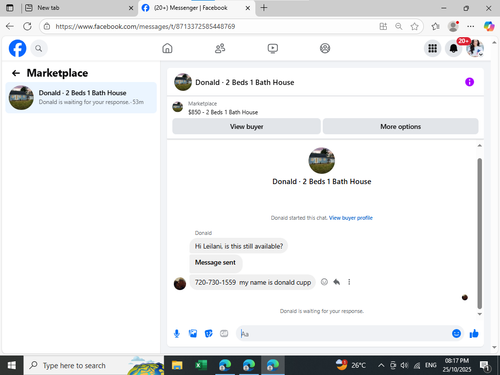Open the notifications bell

(454, 49)
